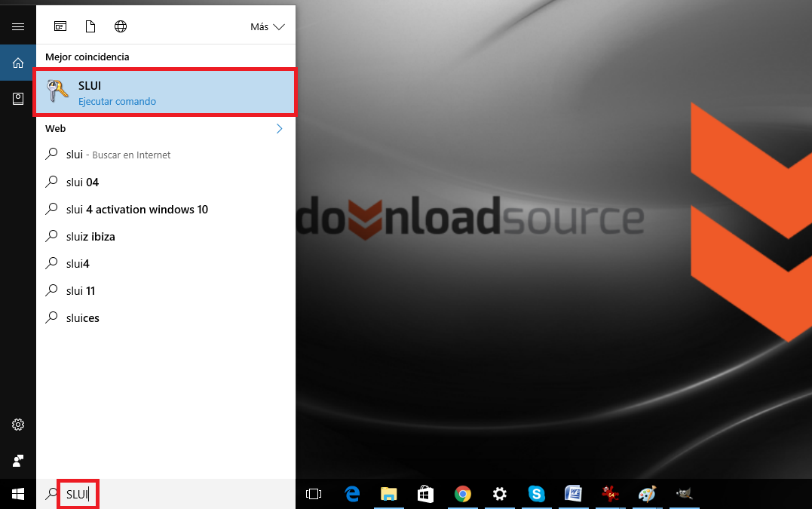Open the hamburger menu in search panel
The height and width of the screenshot is (509, 812).
[18, 26]
